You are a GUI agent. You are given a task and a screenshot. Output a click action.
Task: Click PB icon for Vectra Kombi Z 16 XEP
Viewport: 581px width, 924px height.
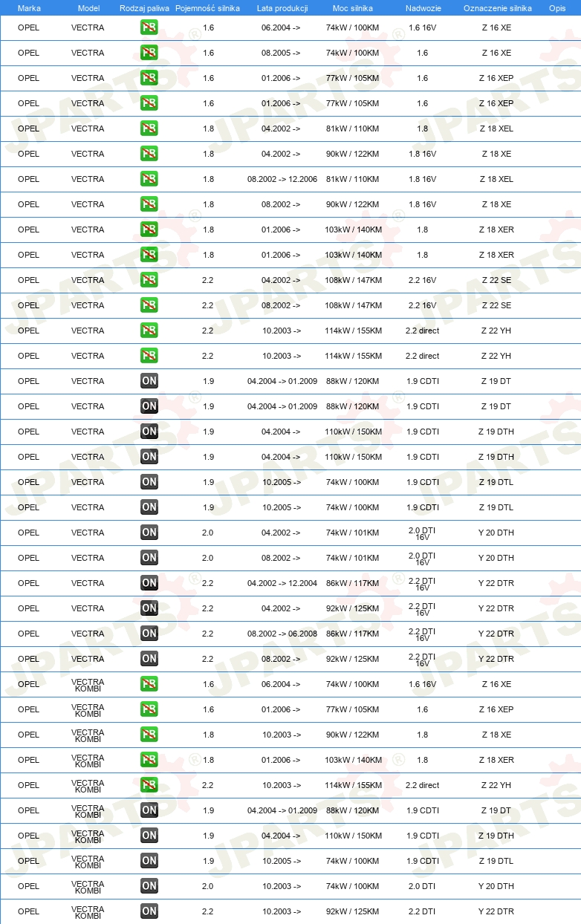point(149,709)
